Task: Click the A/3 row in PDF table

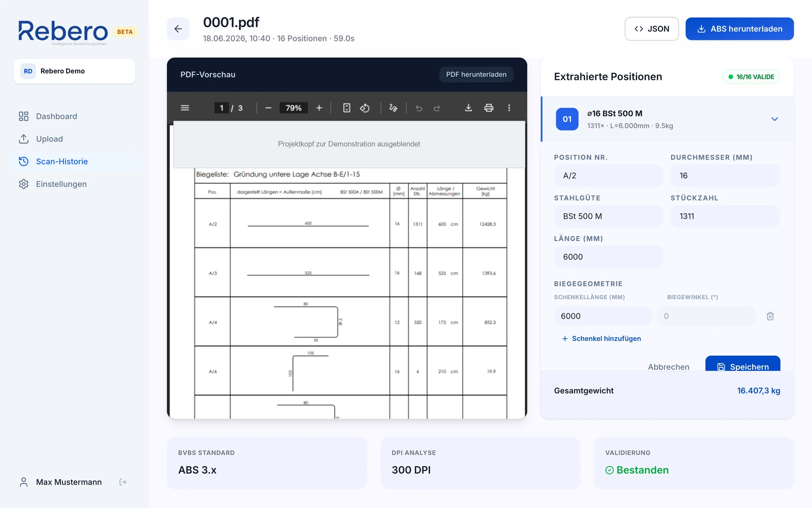Action: 350,273
